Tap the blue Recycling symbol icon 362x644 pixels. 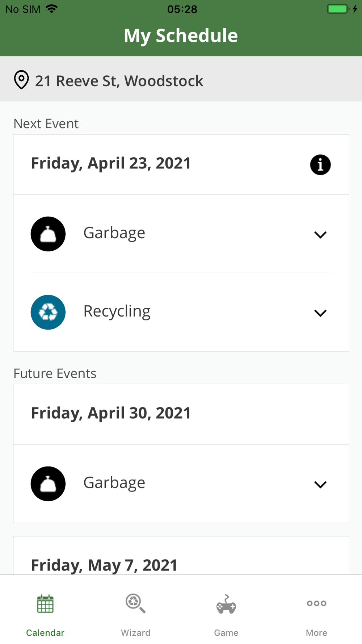tap(48, 312)
